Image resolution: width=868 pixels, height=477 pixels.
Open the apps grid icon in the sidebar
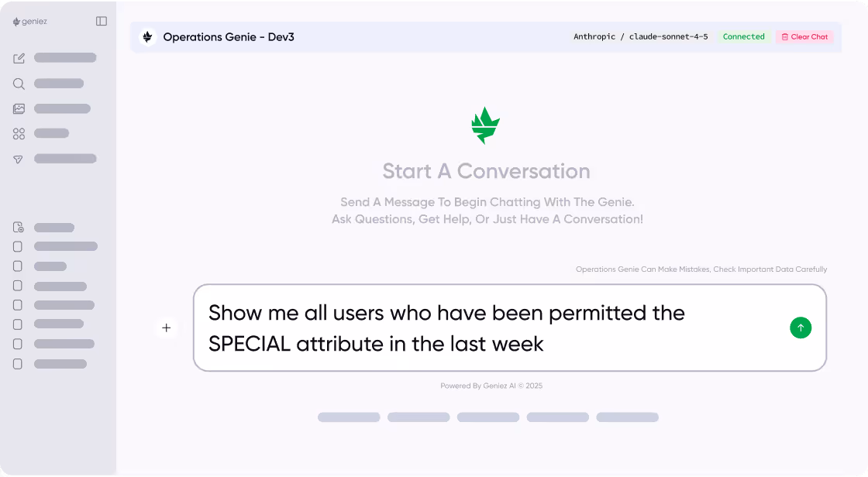(19, 133)
